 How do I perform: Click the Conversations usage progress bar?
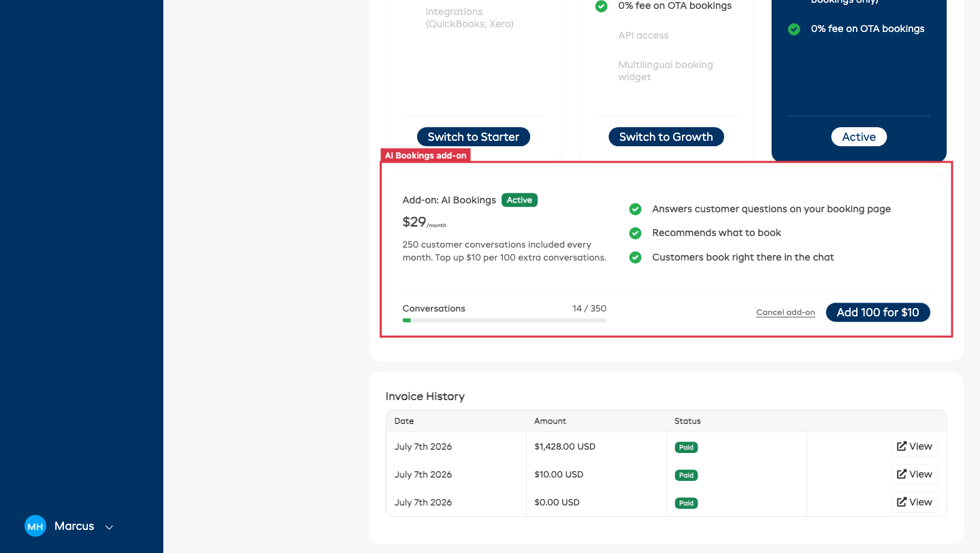[504, 320]
